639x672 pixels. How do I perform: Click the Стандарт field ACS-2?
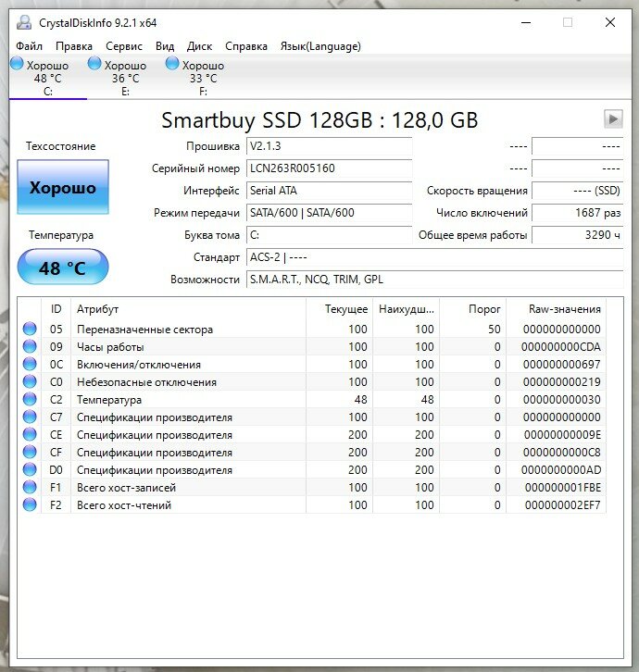pos(434,257)
